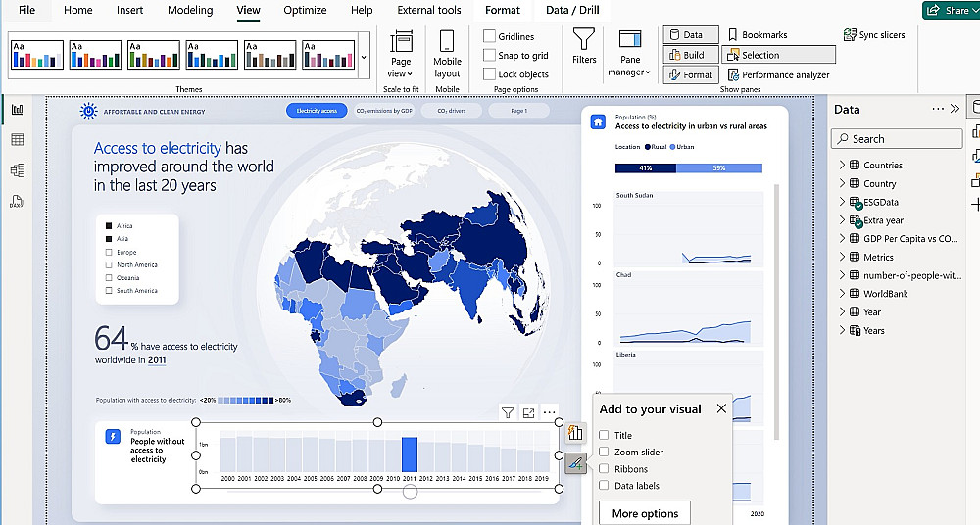The height and width of the screenshot is (525, 980).
Task: Click the Page view icon
Action: click(x=401, y=41)
